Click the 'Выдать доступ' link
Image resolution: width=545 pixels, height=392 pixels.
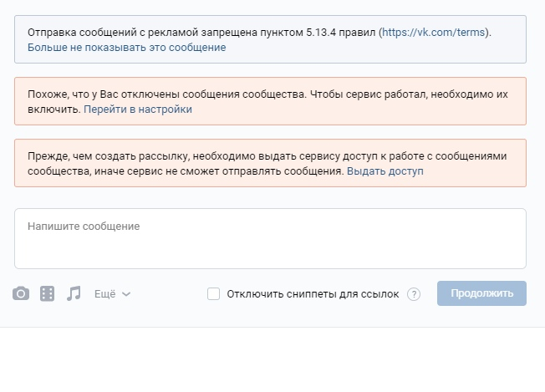[x=385, y=171]
